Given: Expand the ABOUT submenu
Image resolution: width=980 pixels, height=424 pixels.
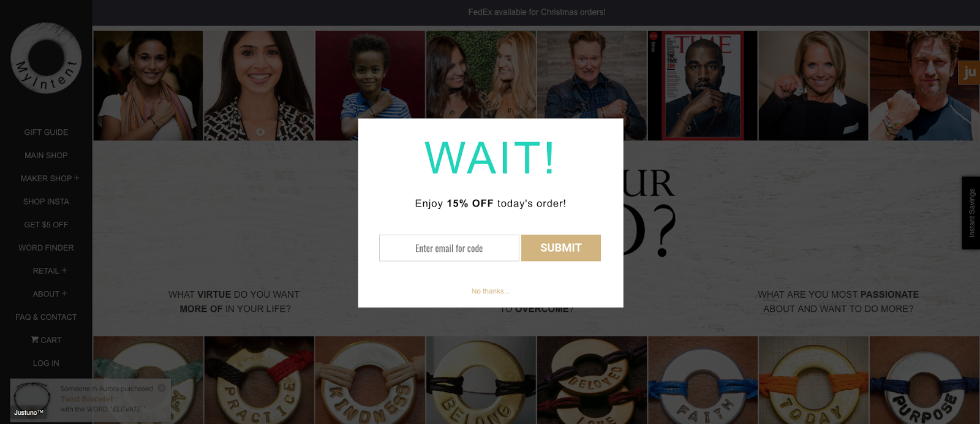Looking at the screenshot, I should click(x=64, y=293).
